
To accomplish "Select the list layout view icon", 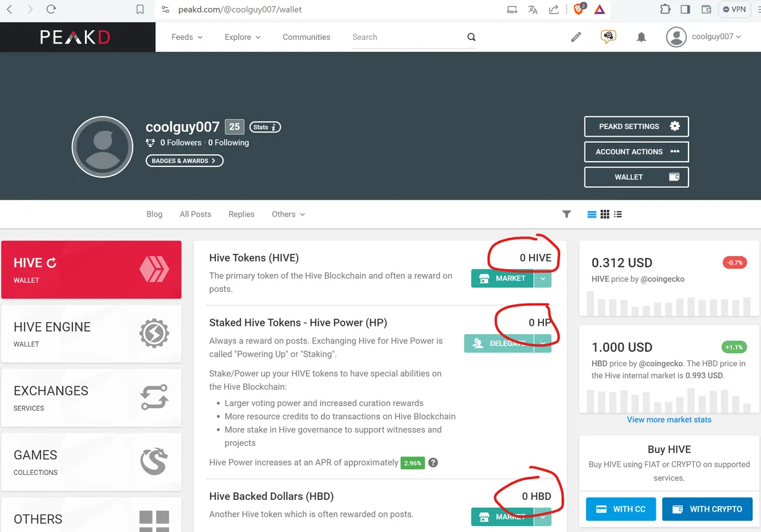I will (x=592, y=215).
